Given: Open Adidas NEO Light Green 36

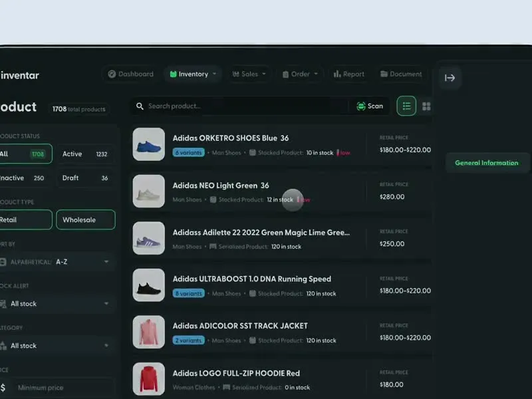Looking at the screenshot, I should coord(221,186).
